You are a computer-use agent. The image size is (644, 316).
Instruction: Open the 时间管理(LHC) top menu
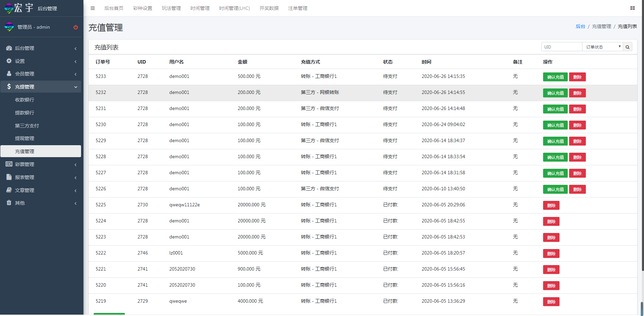[x=235, y=8]
